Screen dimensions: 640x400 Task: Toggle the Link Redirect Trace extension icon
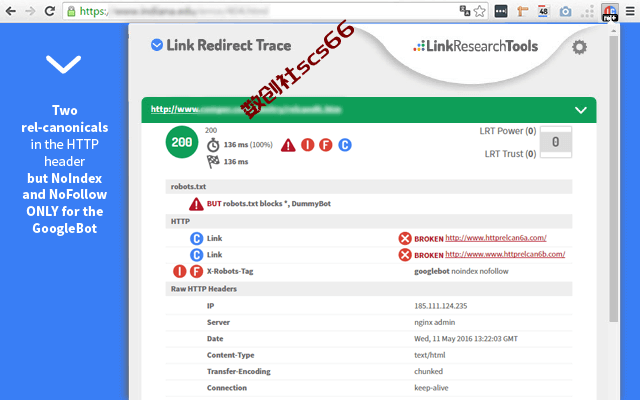[x=610, y=12]
